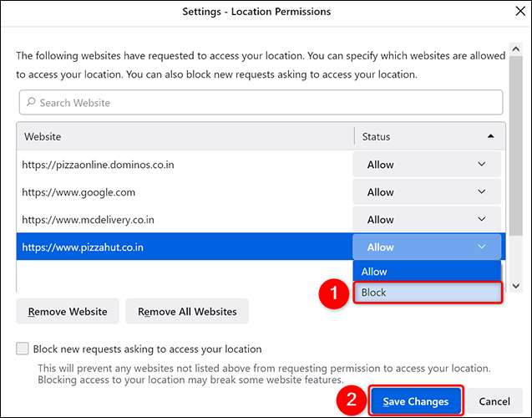
Task: Choose the Block option in list
Action: 426,293
